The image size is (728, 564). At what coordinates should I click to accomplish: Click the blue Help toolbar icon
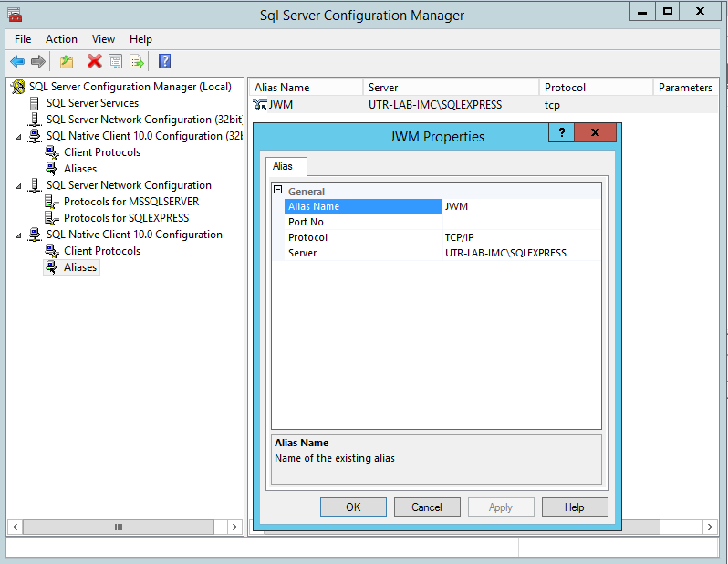click(x=164, y=61)
